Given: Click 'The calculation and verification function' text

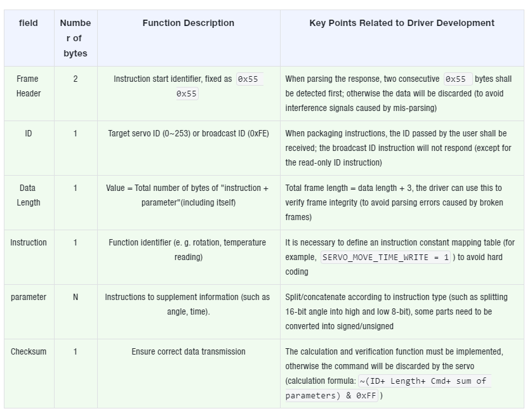Looking at the screenshot, I should 354,352.
